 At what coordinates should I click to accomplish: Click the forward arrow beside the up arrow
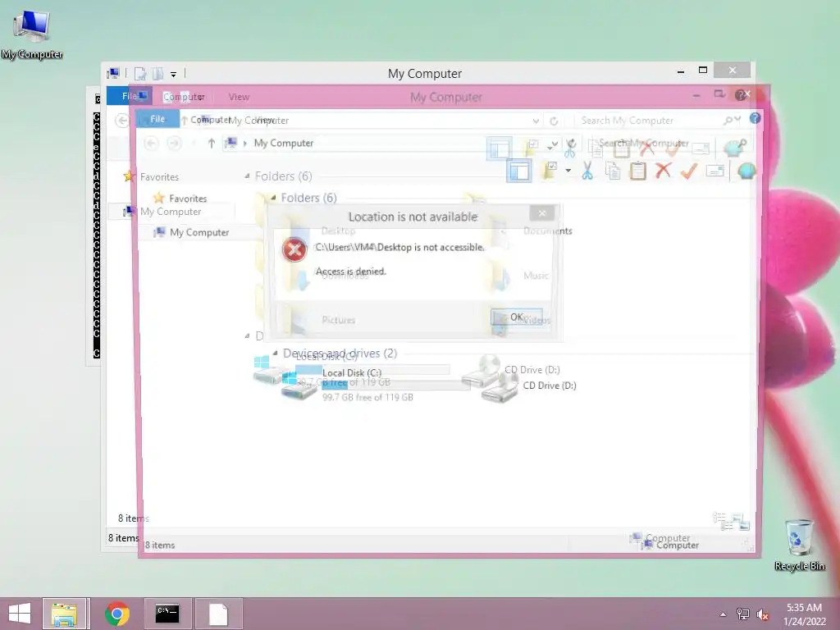pos(174,143)
